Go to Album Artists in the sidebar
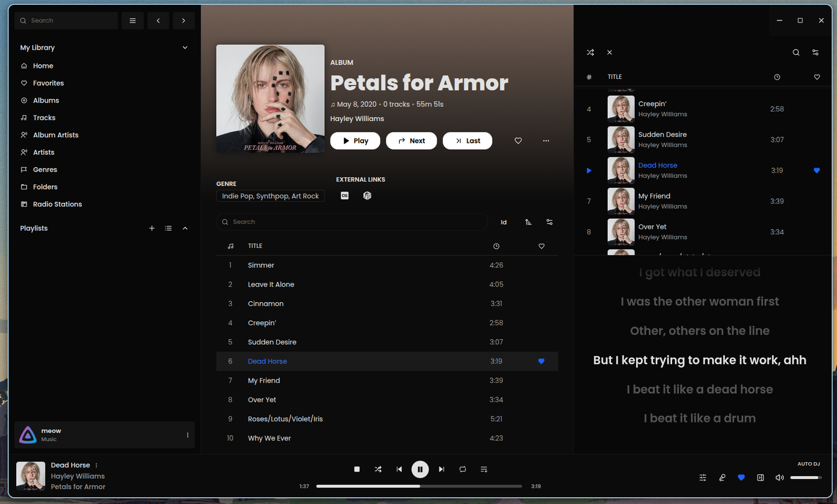 pos(55,135)
